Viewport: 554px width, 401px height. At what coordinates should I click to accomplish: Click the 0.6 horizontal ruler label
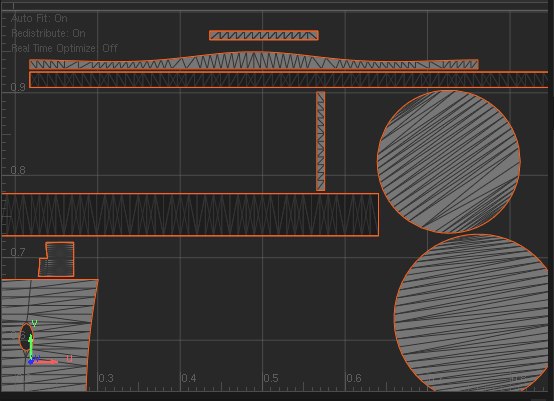[354, 378]
